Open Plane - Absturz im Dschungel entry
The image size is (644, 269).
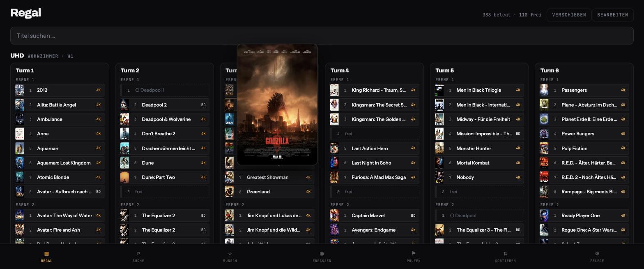(x=584, y=105)
